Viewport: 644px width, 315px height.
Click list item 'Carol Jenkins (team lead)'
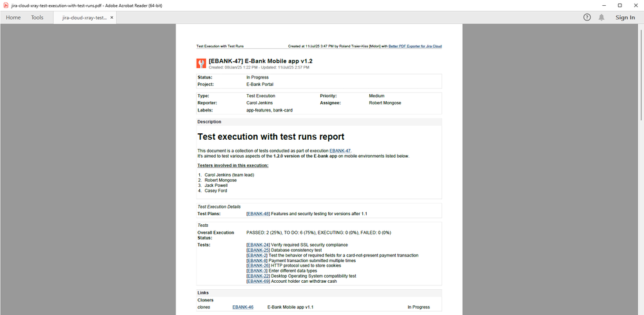(x=229, y=175)
